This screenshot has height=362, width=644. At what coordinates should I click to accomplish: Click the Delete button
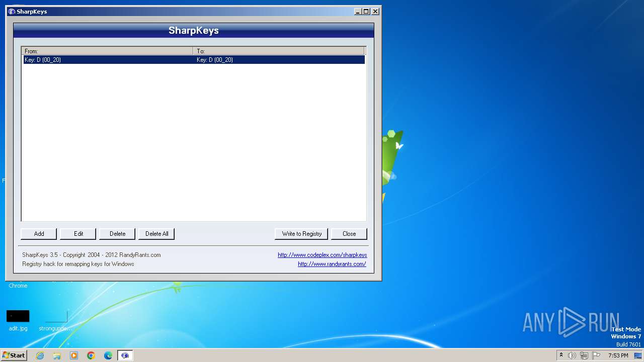pos(117,234)
